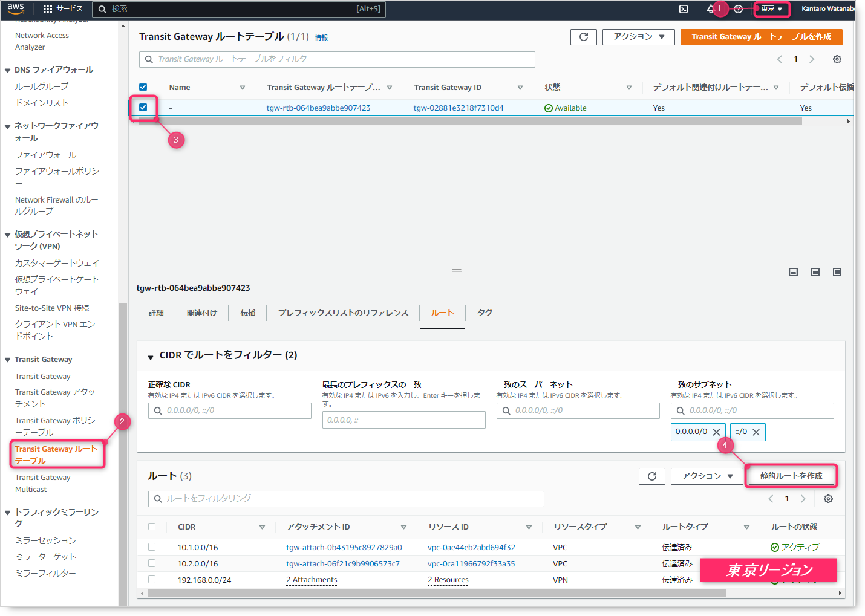865x616 pixels.
Task: Open the 東京 region dropdown
Action: [x=772, y=9]
